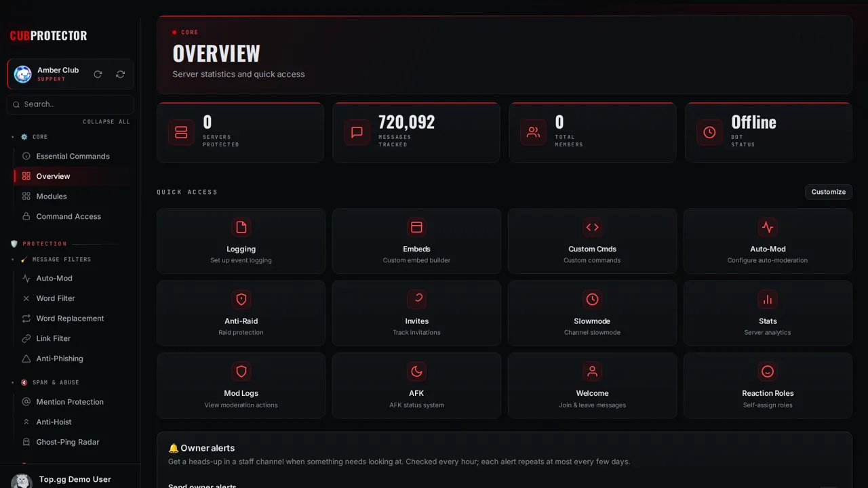The image size is (868, 488).
Task: Click the Amber Club server avatar
Action: (x=23, y=74)
